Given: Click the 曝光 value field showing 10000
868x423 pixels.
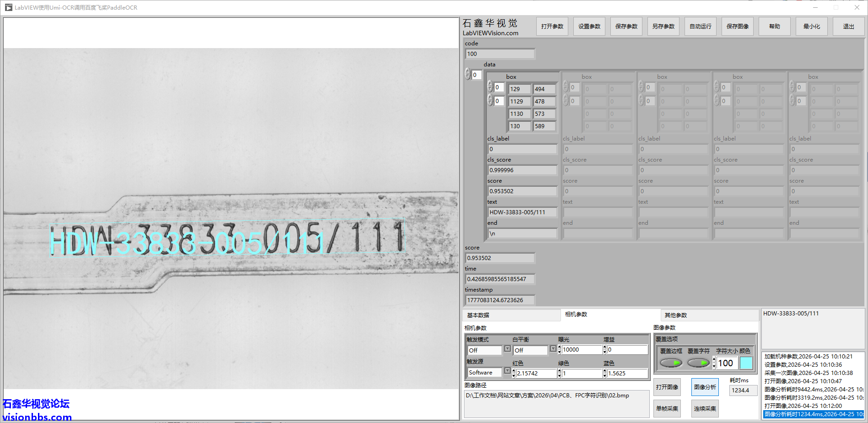Looking at the screenshot, I should point(581,350).
